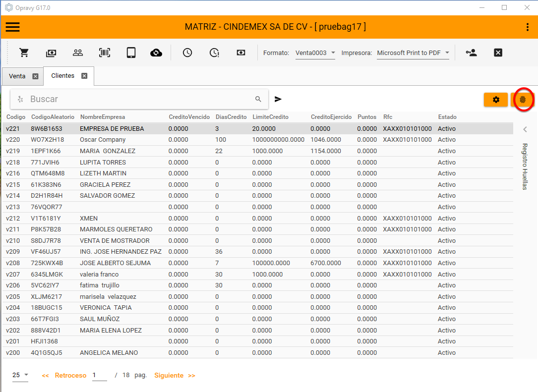Click the v200 ANGELICA MELANO row
The image size is (538, 392).
click(258, 352)
